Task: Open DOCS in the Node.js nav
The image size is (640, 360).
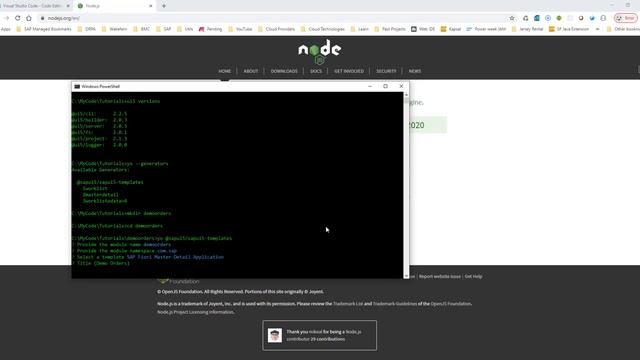Action: click(316, 71)
